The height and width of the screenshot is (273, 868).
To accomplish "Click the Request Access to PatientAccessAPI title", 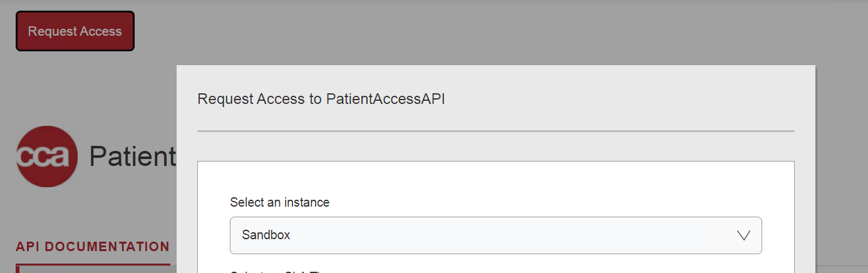I will pos(321,99).
